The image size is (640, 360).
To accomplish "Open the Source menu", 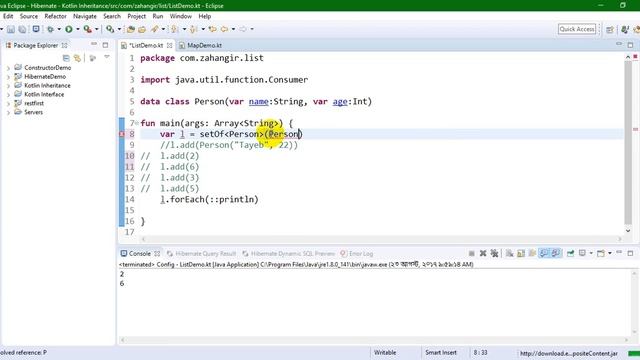I will pos(29,16).
